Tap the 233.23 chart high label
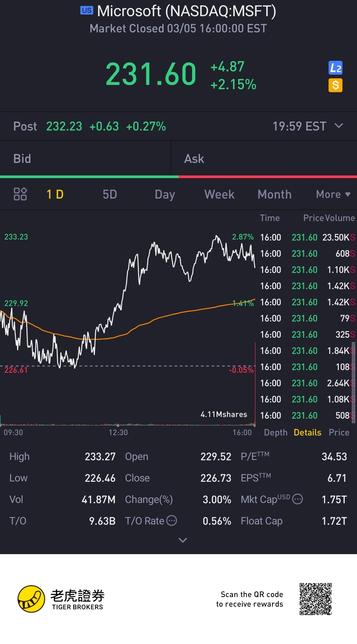 pos(16,237)
